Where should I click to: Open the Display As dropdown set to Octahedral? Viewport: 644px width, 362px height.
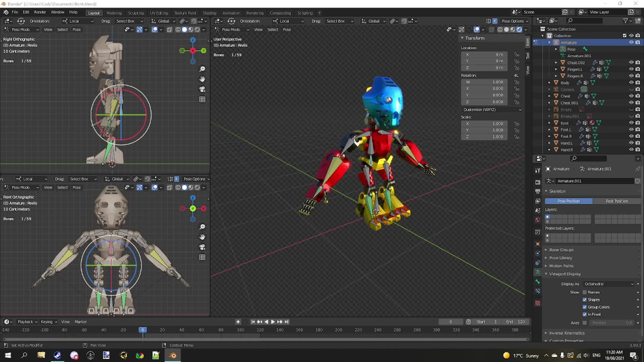point(608,284)
